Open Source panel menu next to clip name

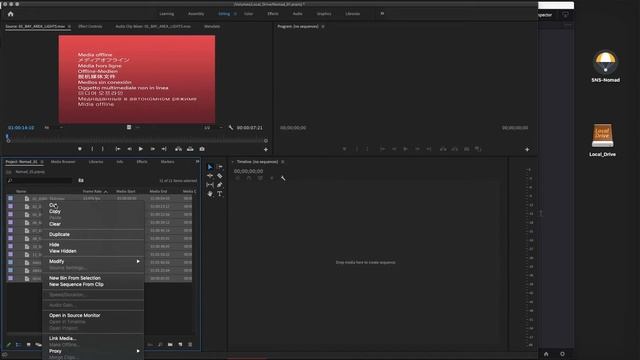coord(69,27)
